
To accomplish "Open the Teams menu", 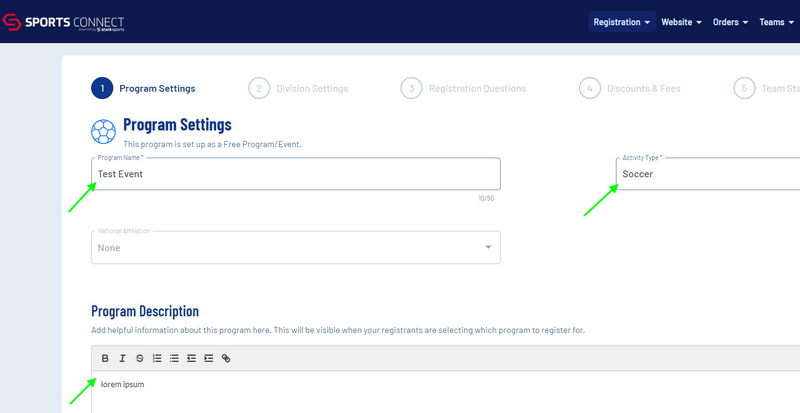I will click(777, 22).
